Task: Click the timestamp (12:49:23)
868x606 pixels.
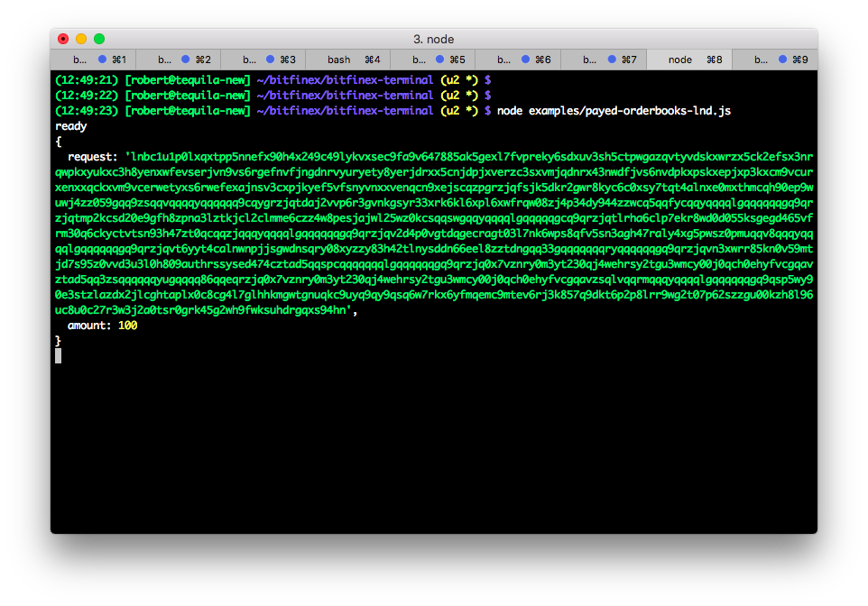Action: point(87,111)
